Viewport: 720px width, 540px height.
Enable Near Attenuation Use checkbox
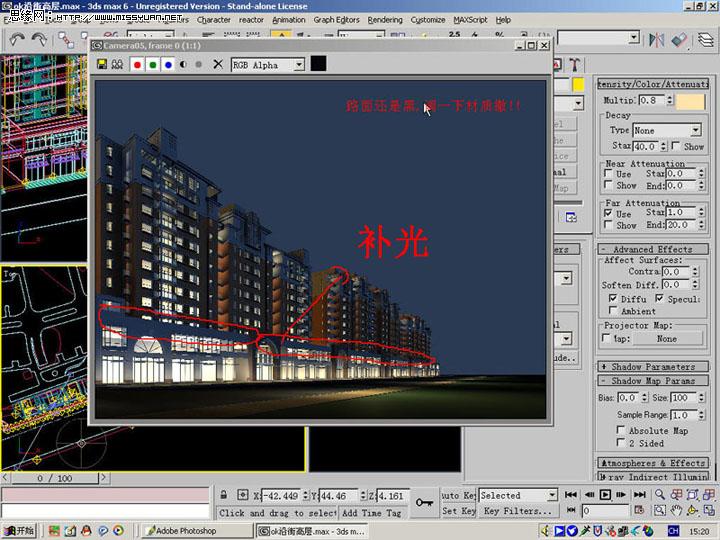pos(608,173)
